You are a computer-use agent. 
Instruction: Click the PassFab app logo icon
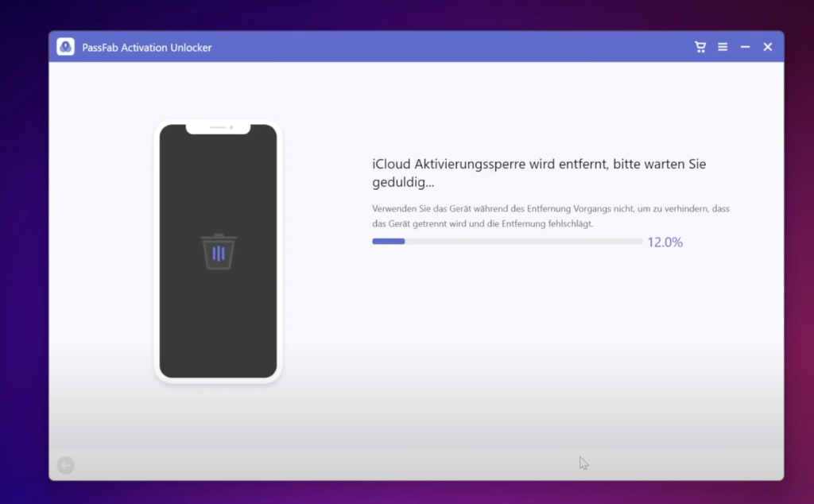[x=65, y=47]
